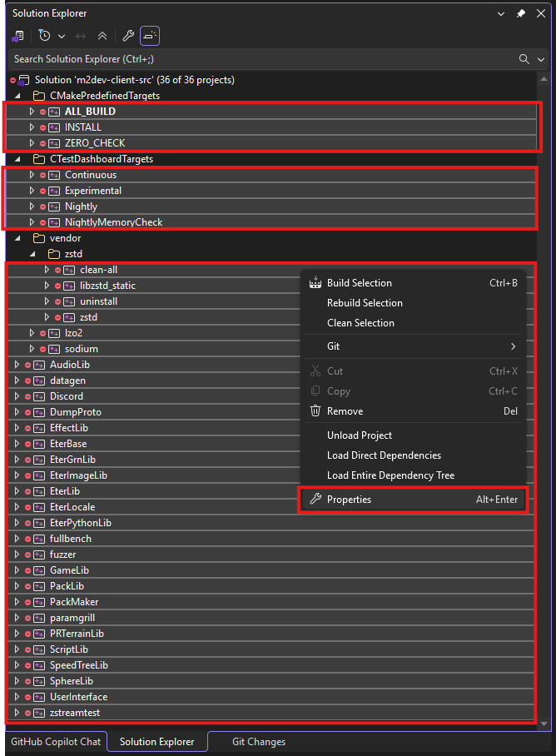Click the Continuous project icon

(54, 175)
